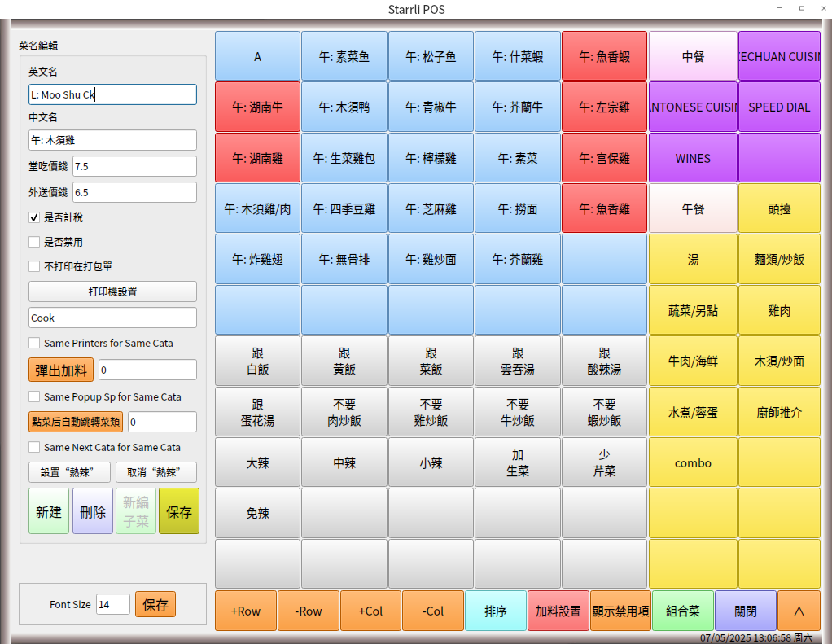The width and height of the screenshot is (832, 644).
Task: Click the 組合菜 combo dish button
Action: [x=682, y=611]
